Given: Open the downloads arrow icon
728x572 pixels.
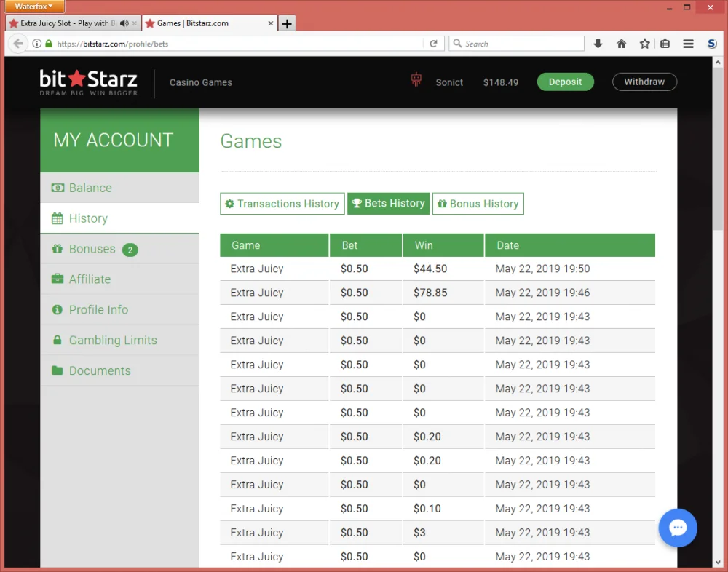Looking at the screenshot, I should (x=598, y=44).
